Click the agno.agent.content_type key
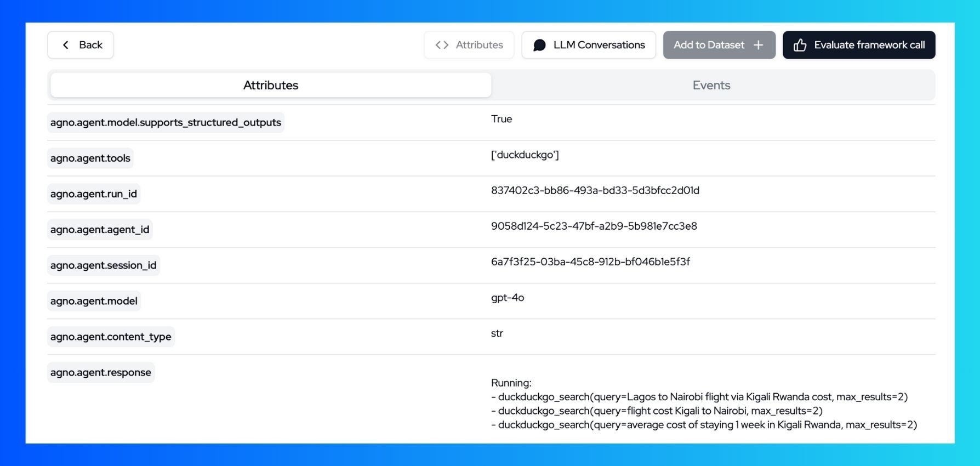The height and width of the screenshot is (466, 980). 111,337
